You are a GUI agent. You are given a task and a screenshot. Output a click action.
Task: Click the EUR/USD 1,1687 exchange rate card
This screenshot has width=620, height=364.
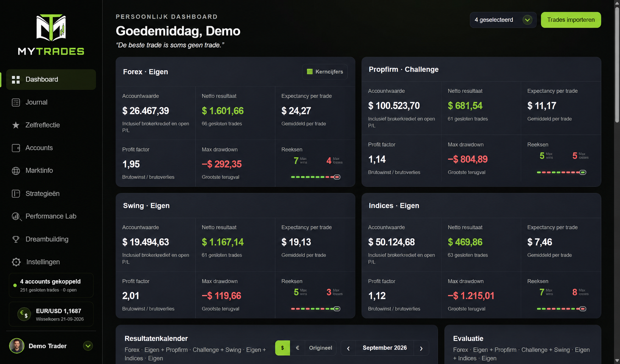(x=51, y=314)
